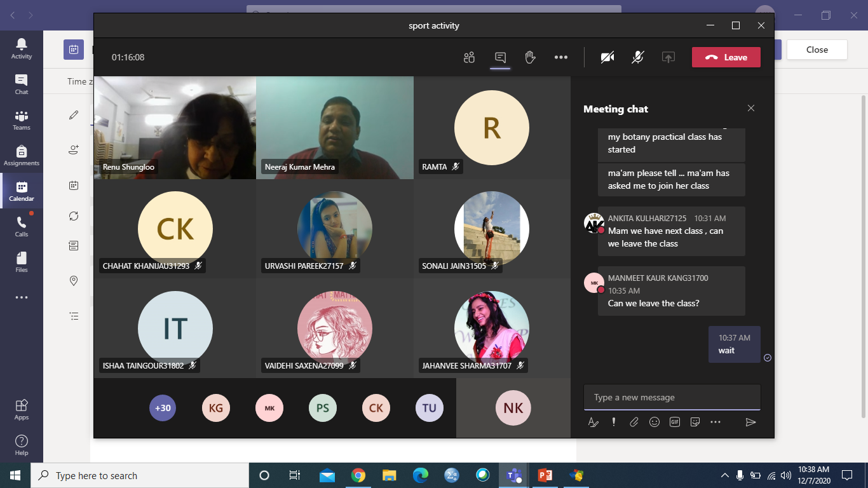Viewport: 868px width, 488px height.
Task: Open more actions menu in meeting toolbar
Action: coord(560,58)
